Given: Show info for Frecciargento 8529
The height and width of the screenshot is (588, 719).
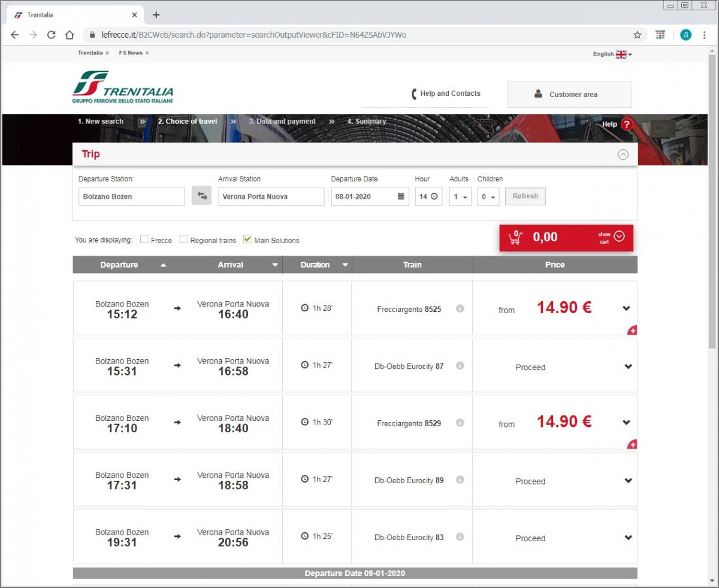Looking at the screenshot, I should click(x=460, y=423).
